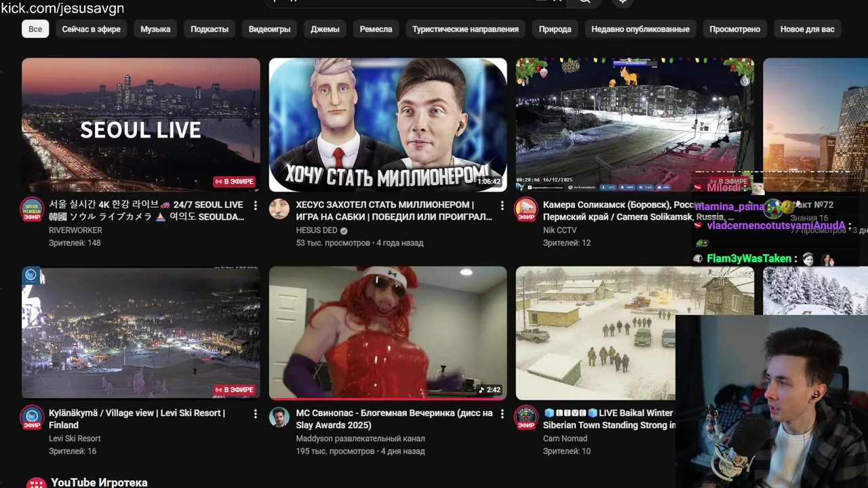Click chat username vladcernencotutsvamiAnudA
The height and width of the screenshot is (488, 868).
coord(776,225)
